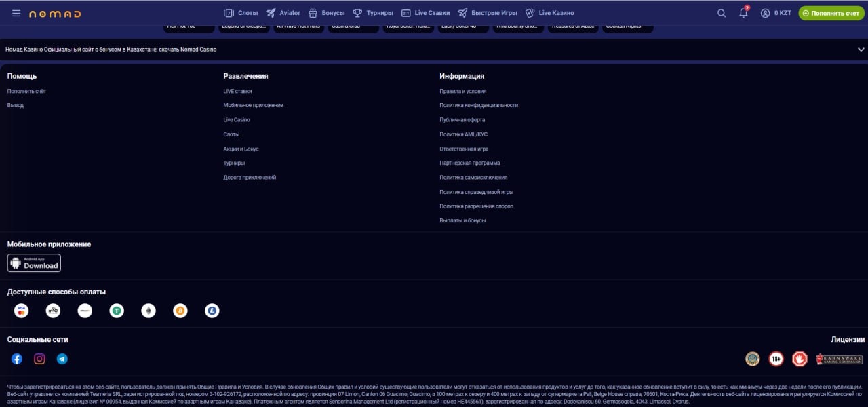Open the Турниры menu item

pyautogui.click(x=373, y=13)
